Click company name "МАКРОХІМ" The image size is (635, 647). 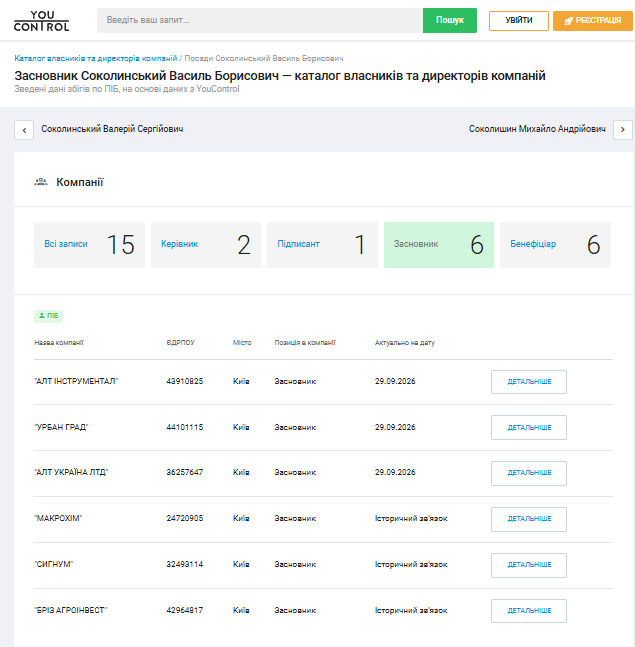(x=58, y=518)
